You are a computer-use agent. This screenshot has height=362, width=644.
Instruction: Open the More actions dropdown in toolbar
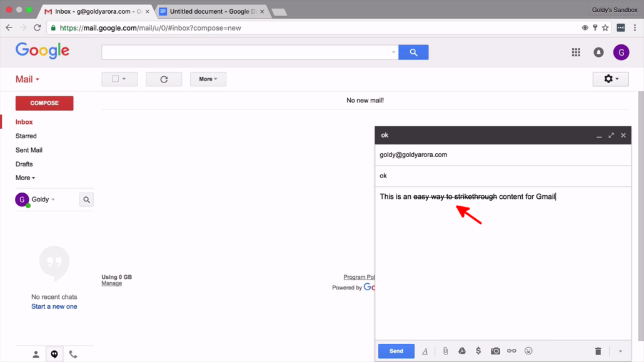tap(208, 79)
